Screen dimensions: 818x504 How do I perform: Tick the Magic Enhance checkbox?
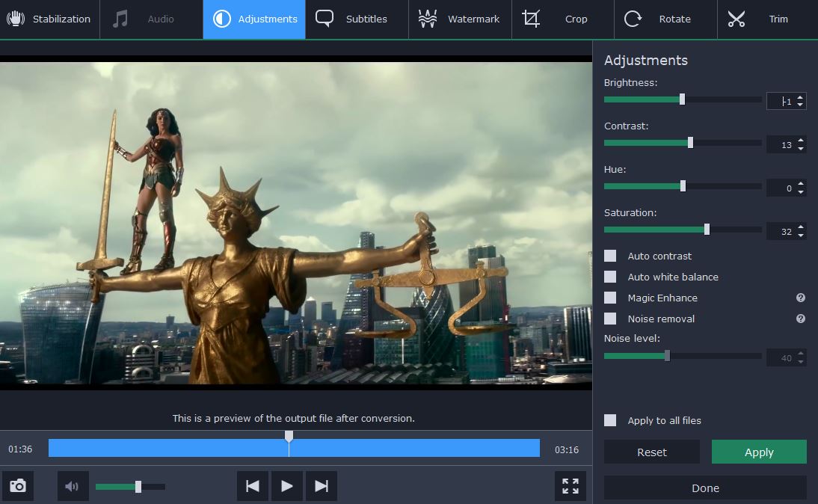point(610,298)
